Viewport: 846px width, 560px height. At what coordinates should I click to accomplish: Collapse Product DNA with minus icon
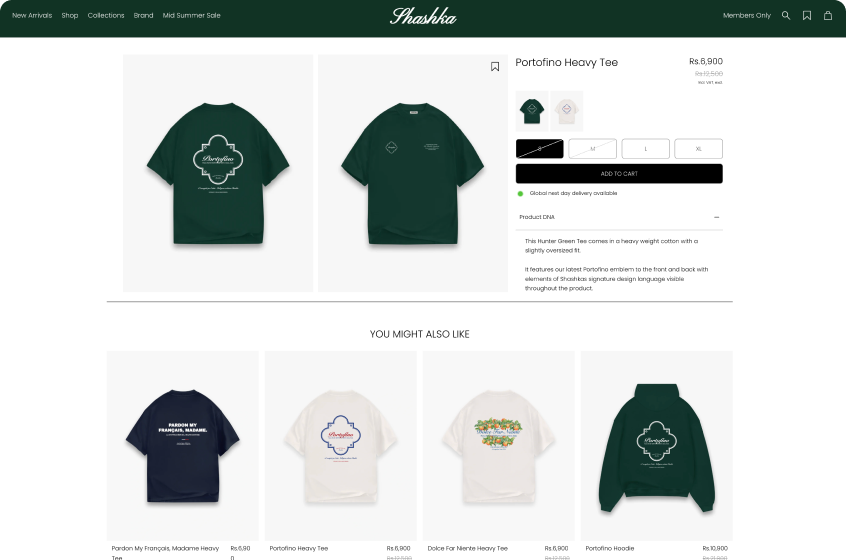click(717, 217)
